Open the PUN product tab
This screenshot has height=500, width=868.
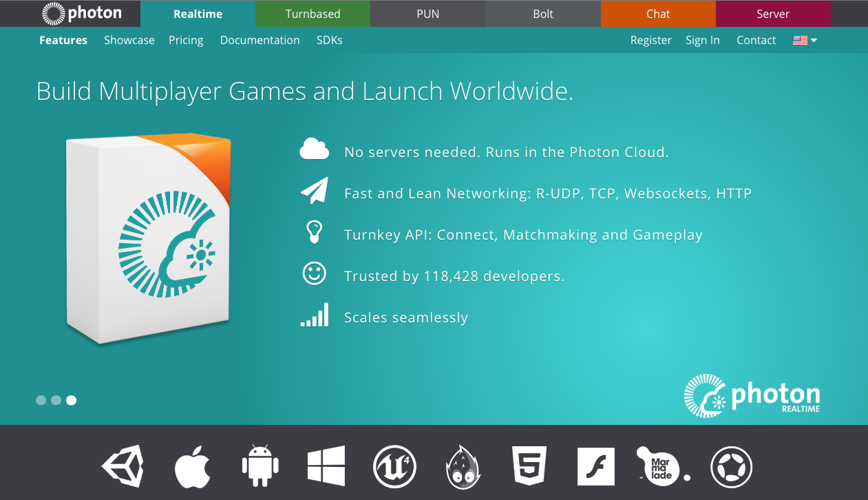tap(428, 14)
